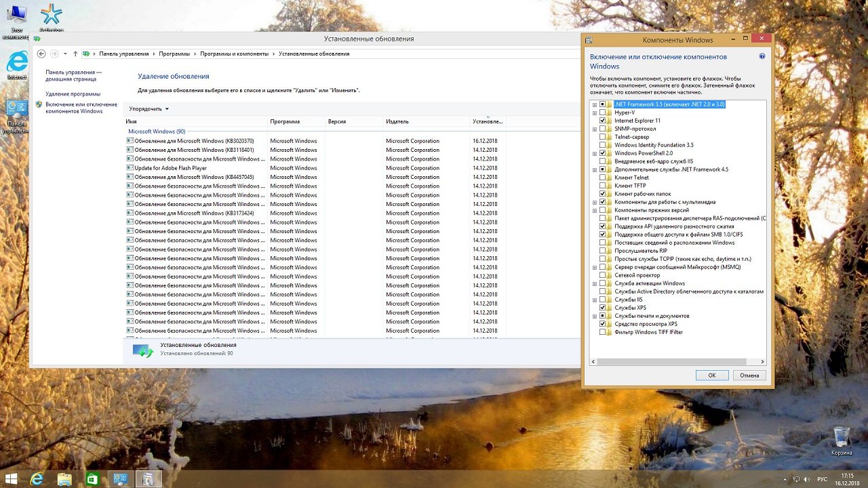
Task: Click the right scroll arrow in features list
Action: click(762, 362)
